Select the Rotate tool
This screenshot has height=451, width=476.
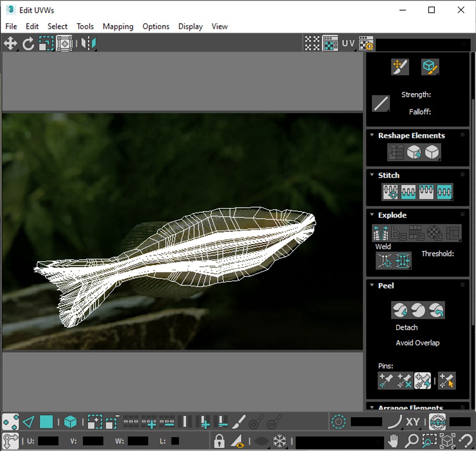[28, 43]
